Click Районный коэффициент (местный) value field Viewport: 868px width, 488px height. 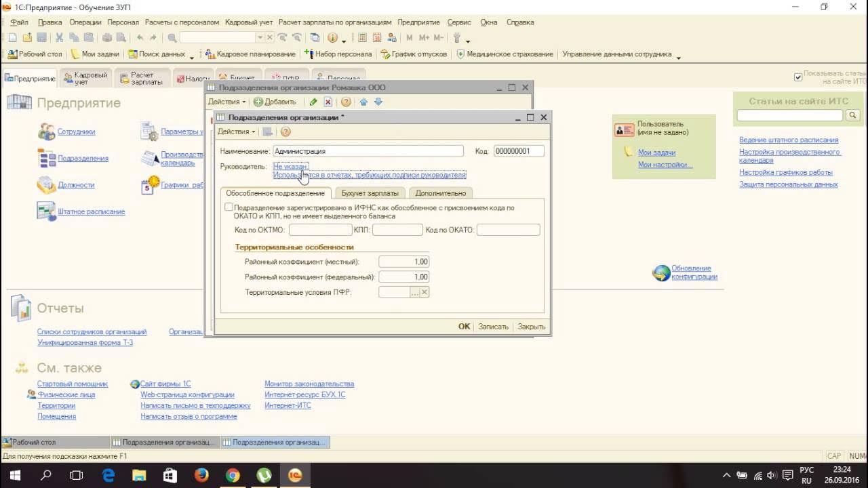[403, 262]
